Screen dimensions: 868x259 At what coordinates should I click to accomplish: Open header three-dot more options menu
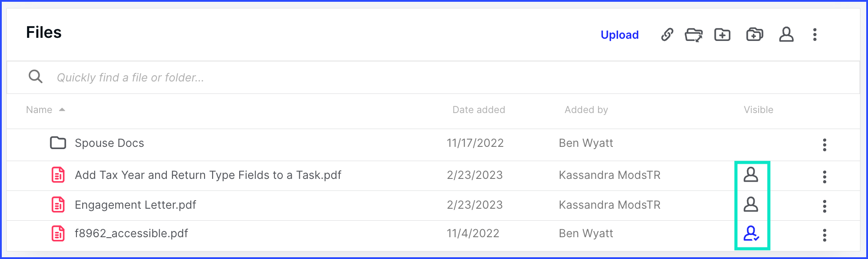pyautogui.click(x=815, y=35)
